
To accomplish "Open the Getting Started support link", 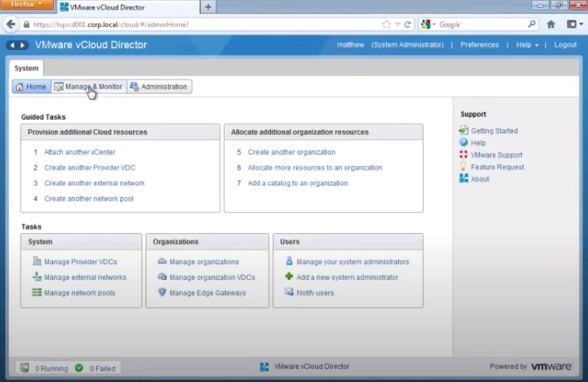I will [494, 131].
